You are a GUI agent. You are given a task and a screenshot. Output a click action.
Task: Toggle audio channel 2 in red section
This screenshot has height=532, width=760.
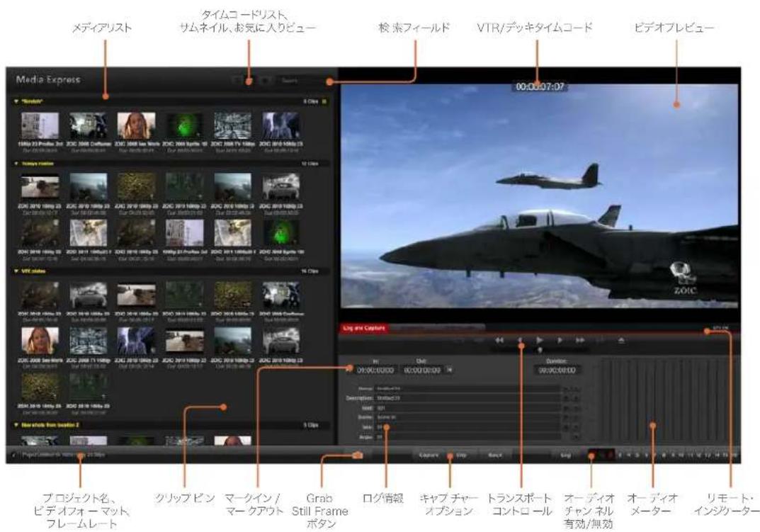click(x=609, y=455)
